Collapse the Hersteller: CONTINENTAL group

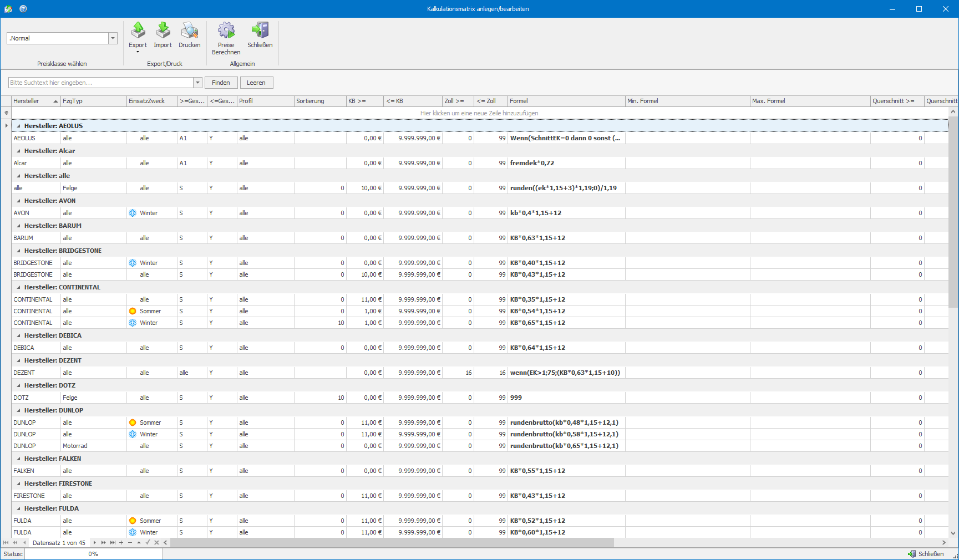[18, 287]
